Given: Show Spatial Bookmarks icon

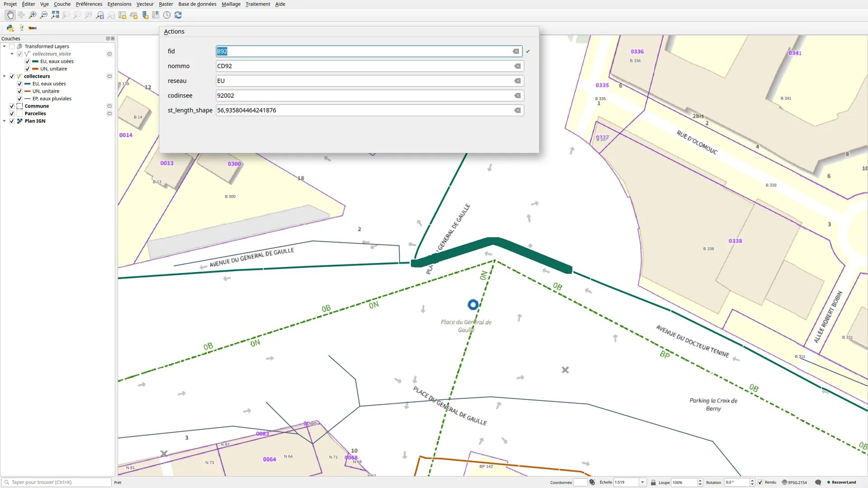Looking at the screenshot, I should pos(156,15).
